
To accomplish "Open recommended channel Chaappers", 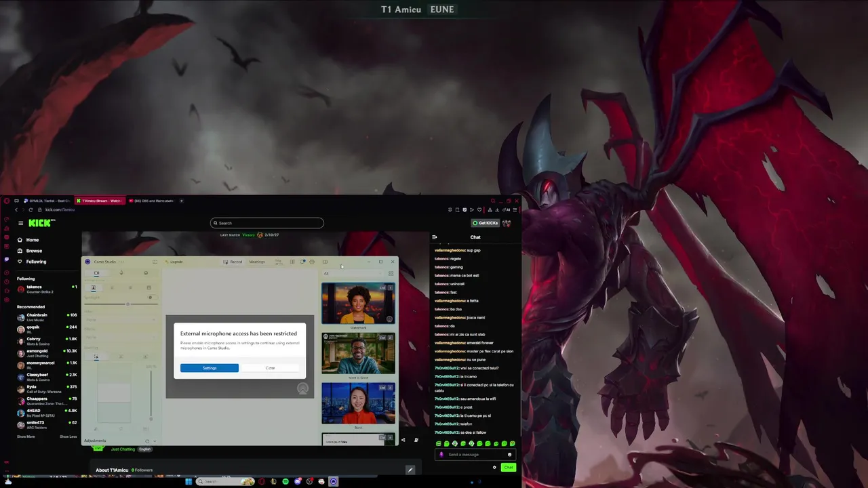I will coord(46,401).
